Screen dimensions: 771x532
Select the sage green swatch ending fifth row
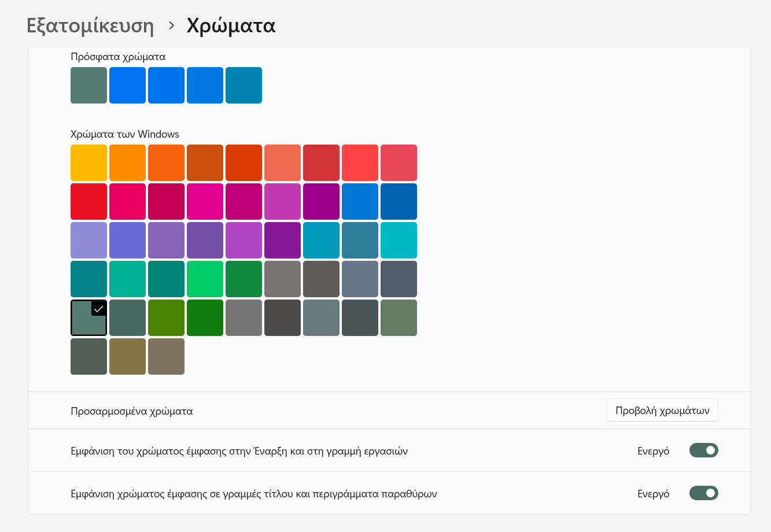click(x=399, y=317)
